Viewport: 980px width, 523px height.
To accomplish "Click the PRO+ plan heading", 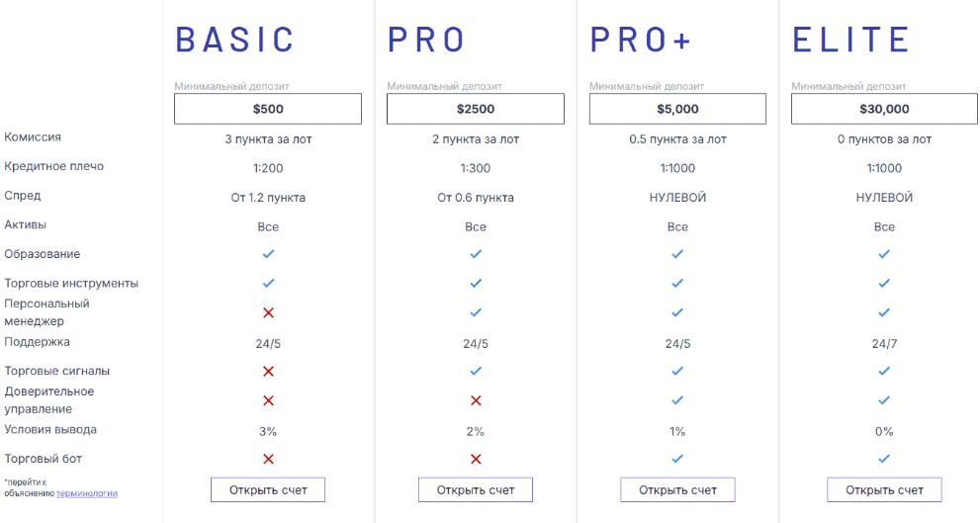I will [641, 40].
